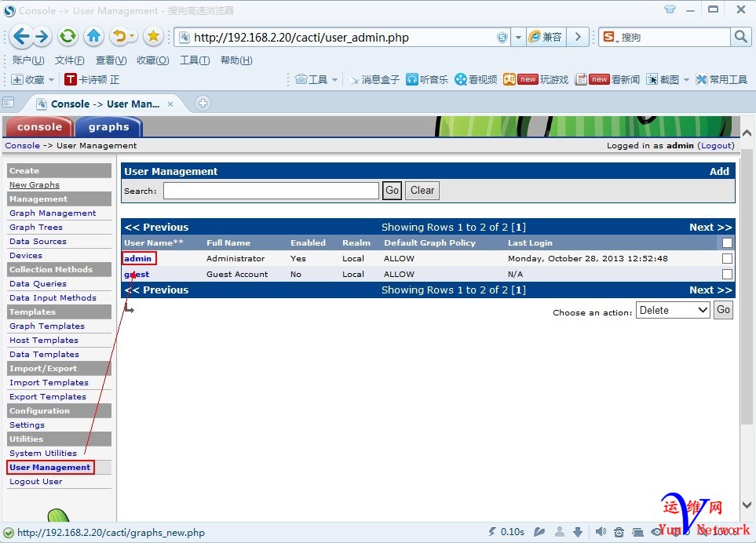Sort by the Last Login column header

(530, 242)
